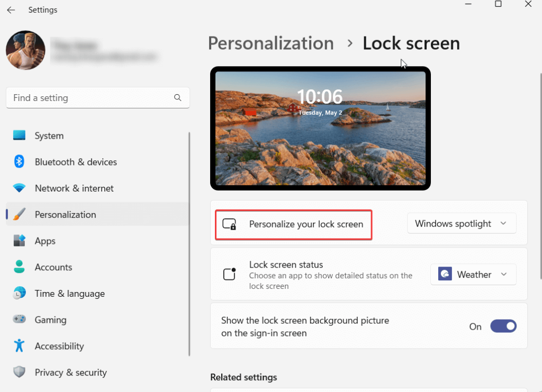The width and height of the screenshot is (542, 392).
Task: Click the System monitor icon
Action: [20, 135]
